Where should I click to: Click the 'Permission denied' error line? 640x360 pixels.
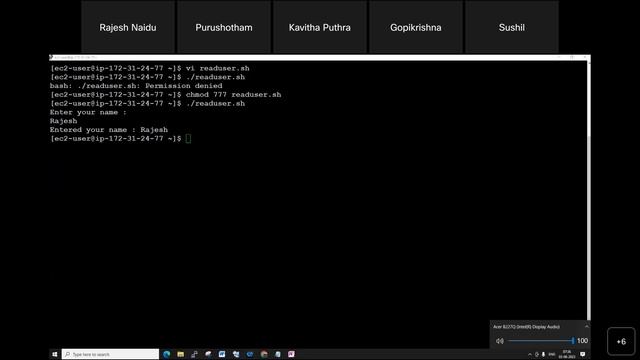pos(136,86)
